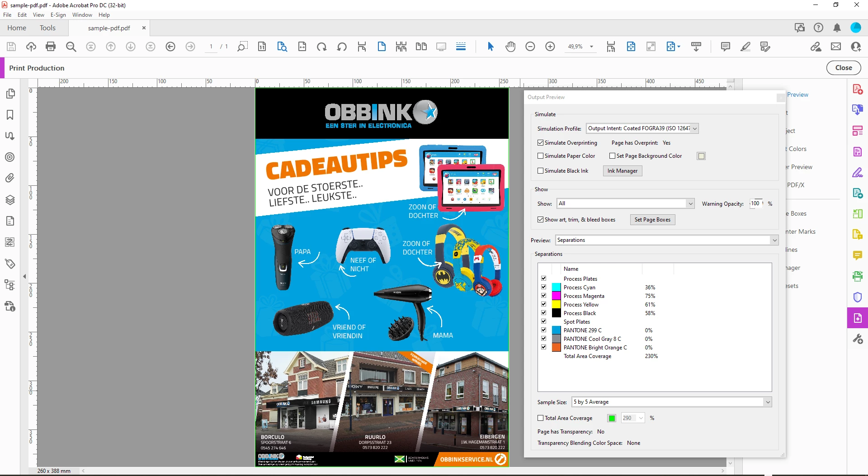The width and height of the screenshot is (868, 476).
Task: Click page background color swatch
Action: [x=701, y=156]
